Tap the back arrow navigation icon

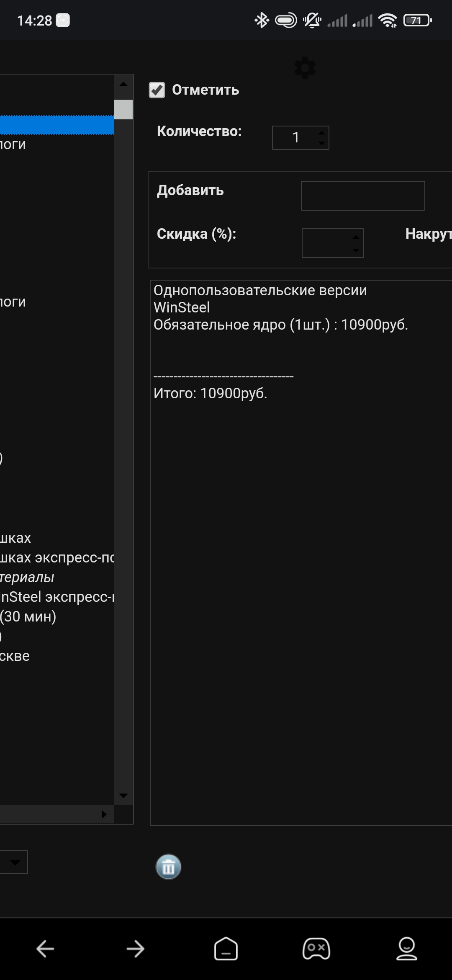click(45, 949)
